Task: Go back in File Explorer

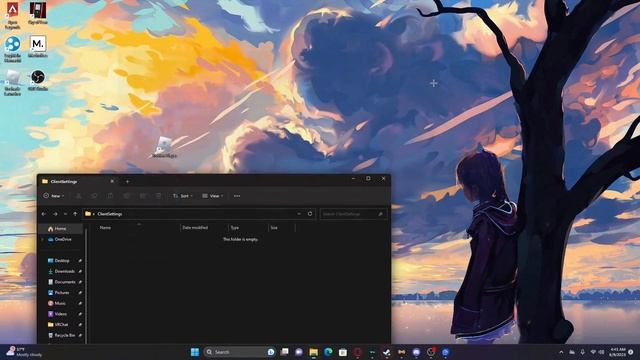Action: click(44, 214)
